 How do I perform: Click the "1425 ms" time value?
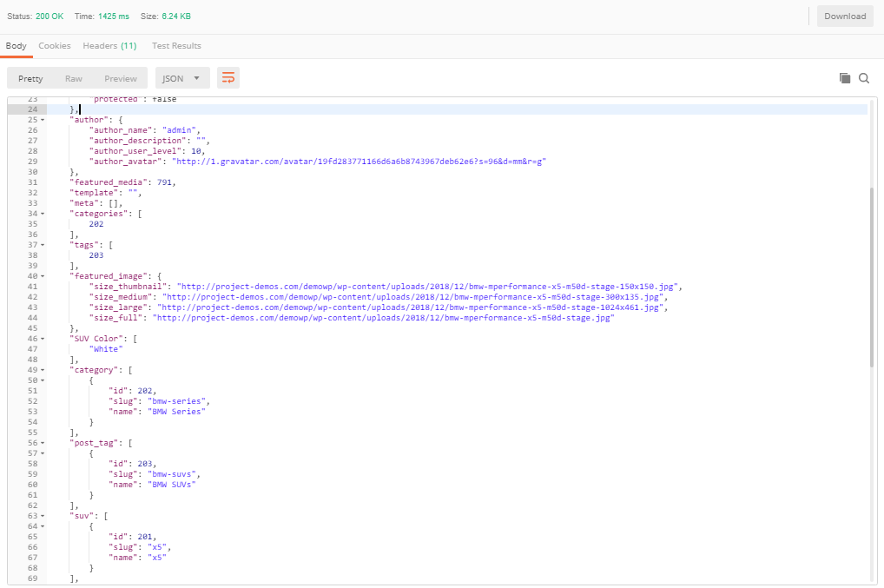114,17
